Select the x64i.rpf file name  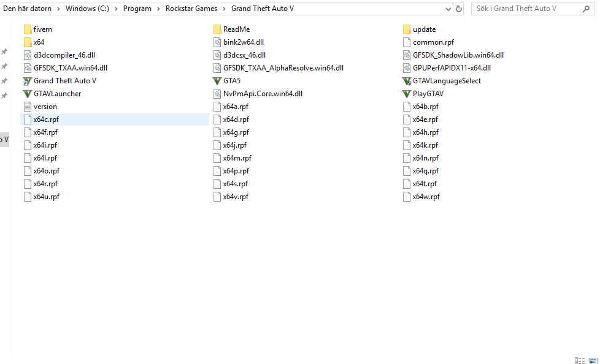[45, 145]
